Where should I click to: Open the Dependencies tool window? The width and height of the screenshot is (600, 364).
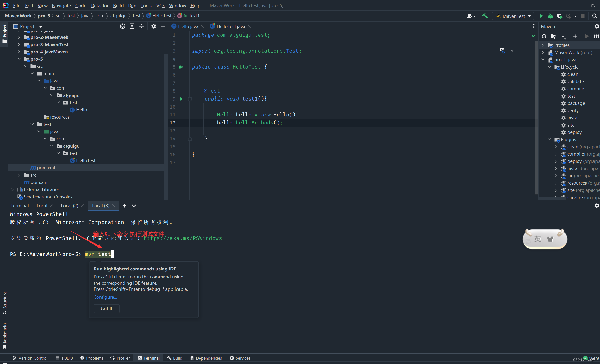206,358
